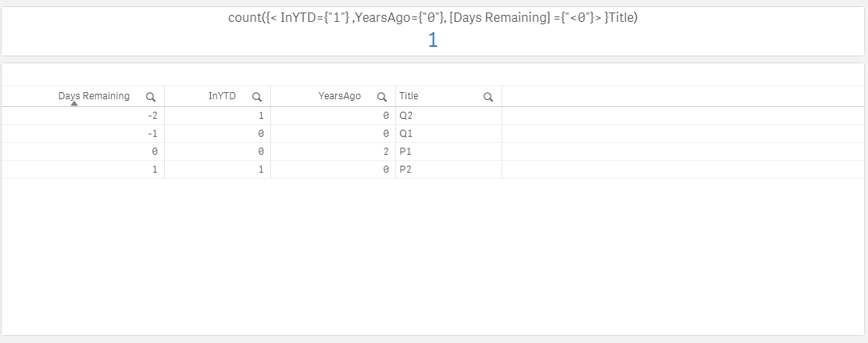Click the Title column header
This screenshot has width=868, height=343.
click(x=409, y=96)
